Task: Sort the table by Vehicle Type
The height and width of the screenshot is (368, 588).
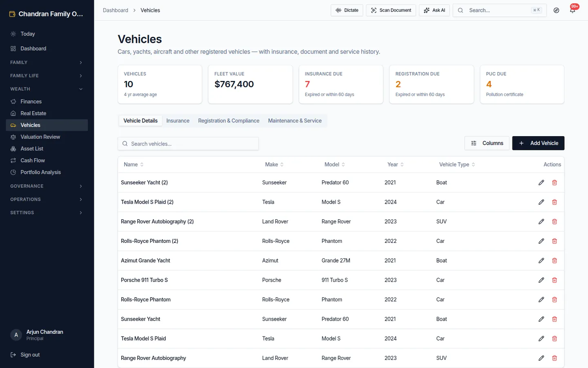Action: pyautogui.click(x=457, y=164)
